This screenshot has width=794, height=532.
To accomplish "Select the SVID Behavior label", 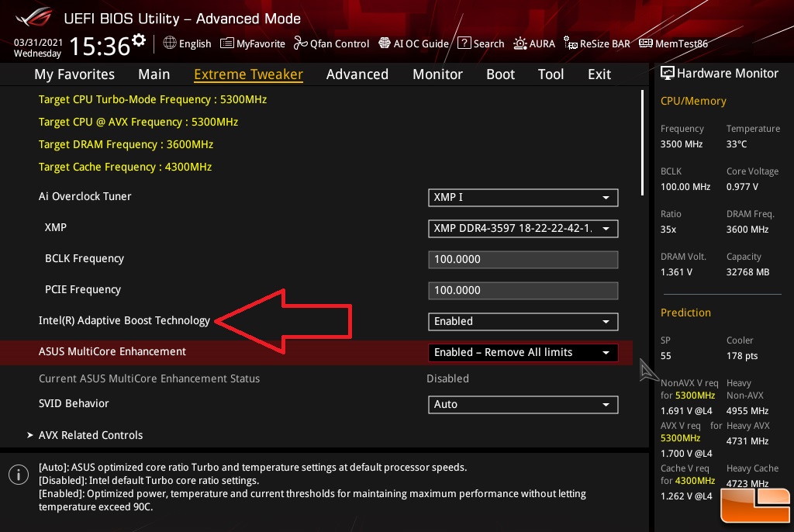I will click(x=74, y=404).
